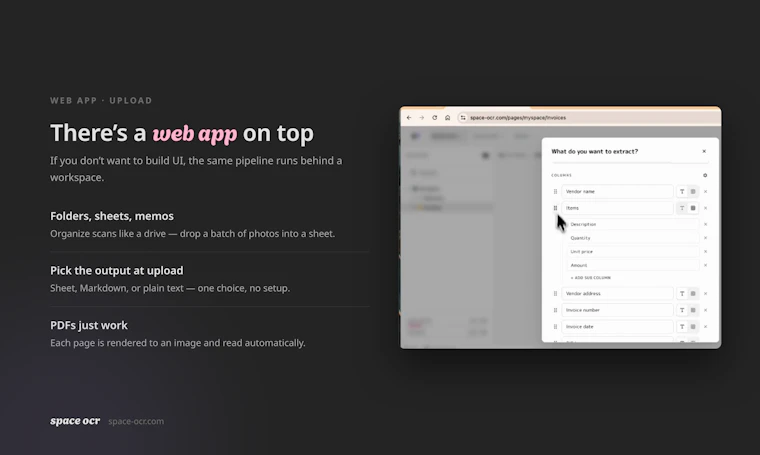Click the 'PDFs just work' heading
This screenshot has width=760, height=455.
(x=89, y=325)
